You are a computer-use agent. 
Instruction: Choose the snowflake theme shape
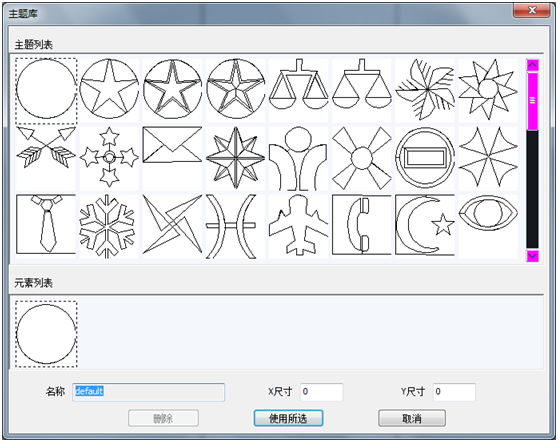(109, 226)
